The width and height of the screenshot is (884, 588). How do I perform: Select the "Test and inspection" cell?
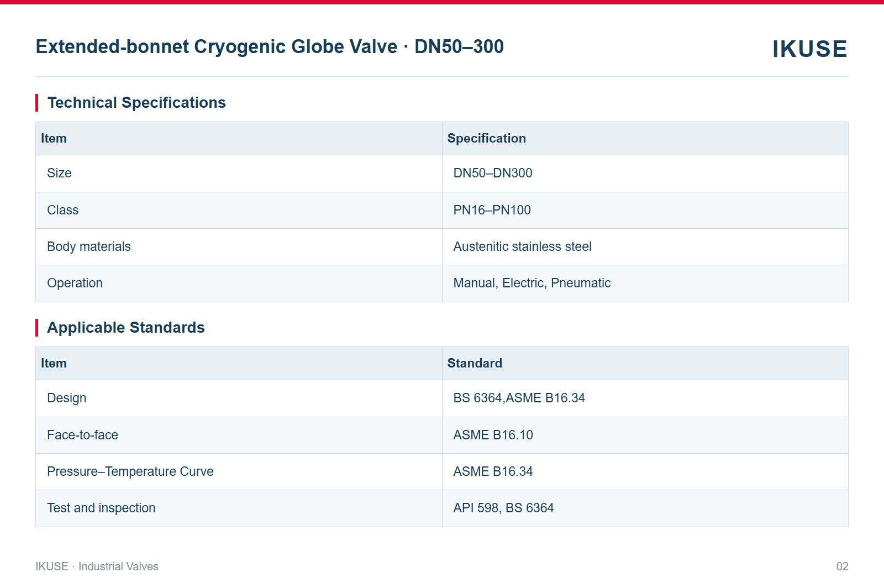coord(239,508)
